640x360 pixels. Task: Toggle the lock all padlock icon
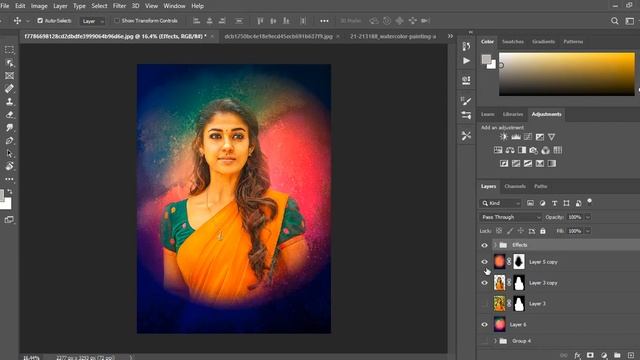click(543, 231)
